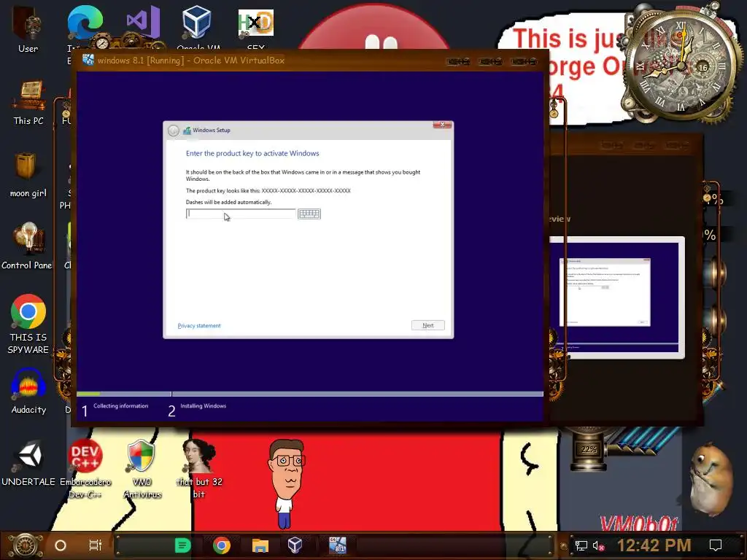Image resolution: width=747 pixels, height=560 pixels.
Task: Click the Next button in Windows Setup
Action: point(427,325)
